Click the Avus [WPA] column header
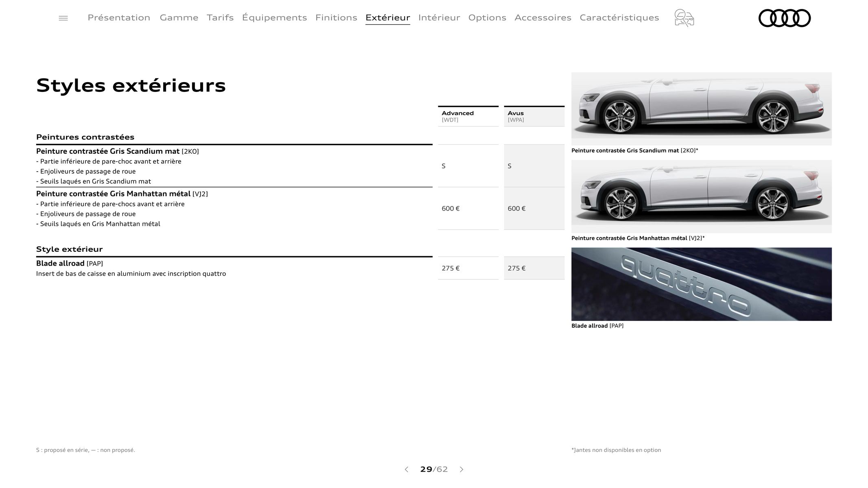Image resolution: width=868 pixels, height=488 pixels. click(534, 116)
